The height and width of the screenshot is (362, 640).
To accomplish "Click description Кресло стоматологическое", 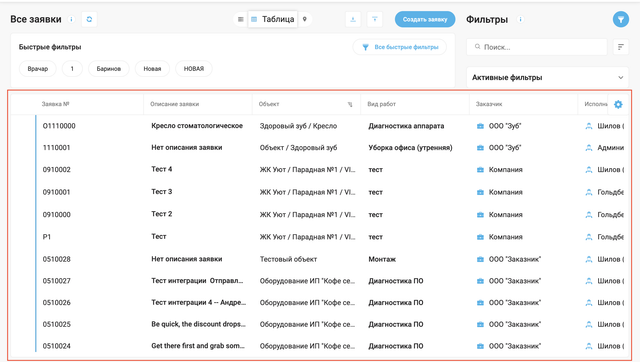I will (x=197, y=126).
